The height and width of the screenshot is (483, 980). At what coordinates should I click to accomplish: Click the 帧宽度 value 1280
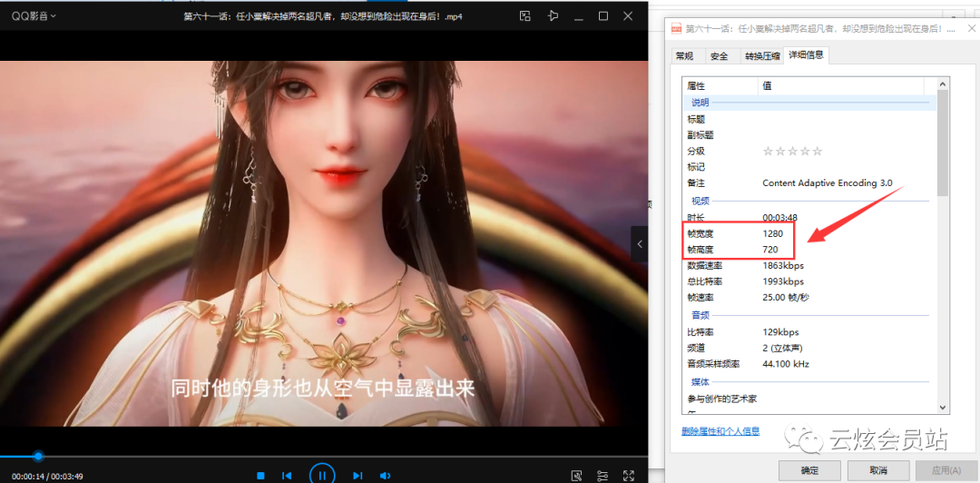click(772, 233)
